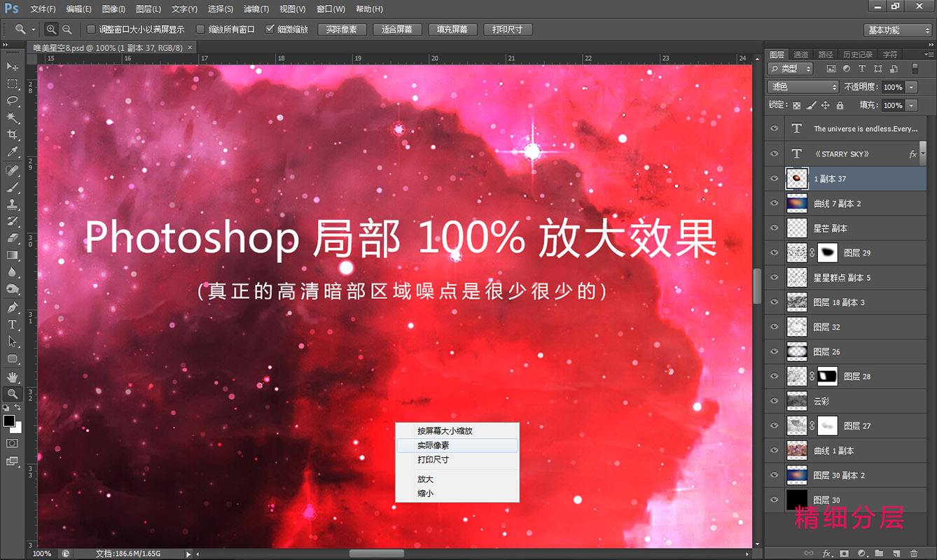Toggle visibility of 星芒 副本 layer
This screenshot has width=937, height=560.
(775, 228)
